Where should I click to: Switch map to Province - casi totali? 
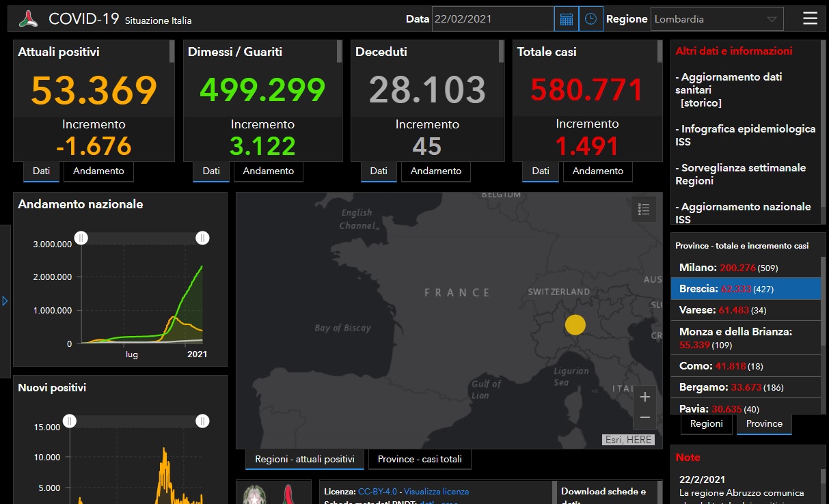click(x=420, y=459)
